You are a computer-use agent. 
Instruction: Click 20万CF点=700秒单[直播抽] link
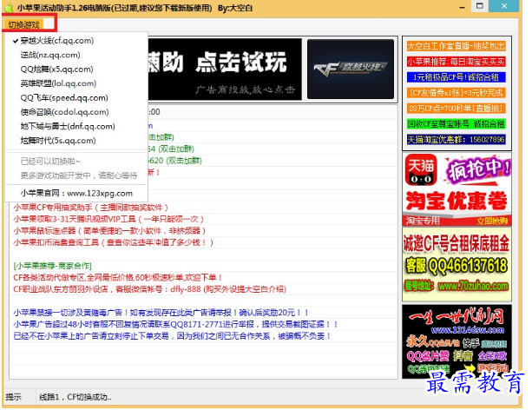pyautogui.click(x=456, y=109)
